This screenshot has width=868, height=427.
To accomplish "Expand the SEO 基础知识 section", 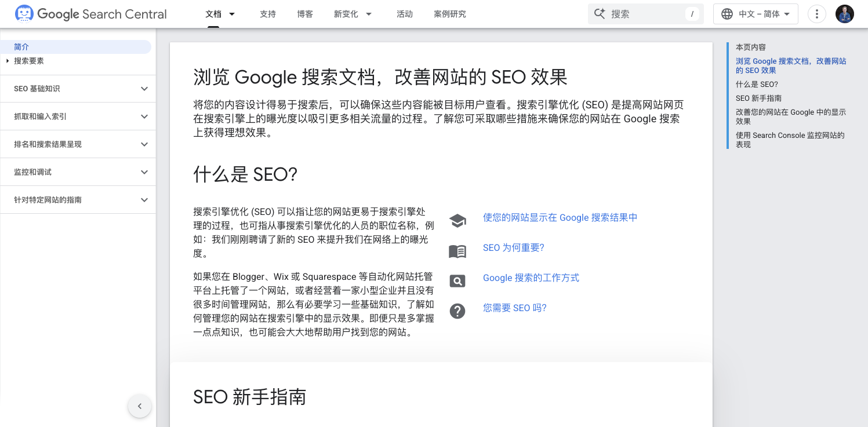I will (144, 89).
